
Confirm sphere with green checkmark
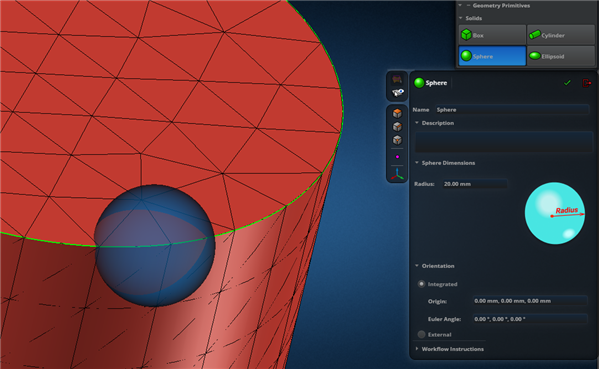click(567, 83)
